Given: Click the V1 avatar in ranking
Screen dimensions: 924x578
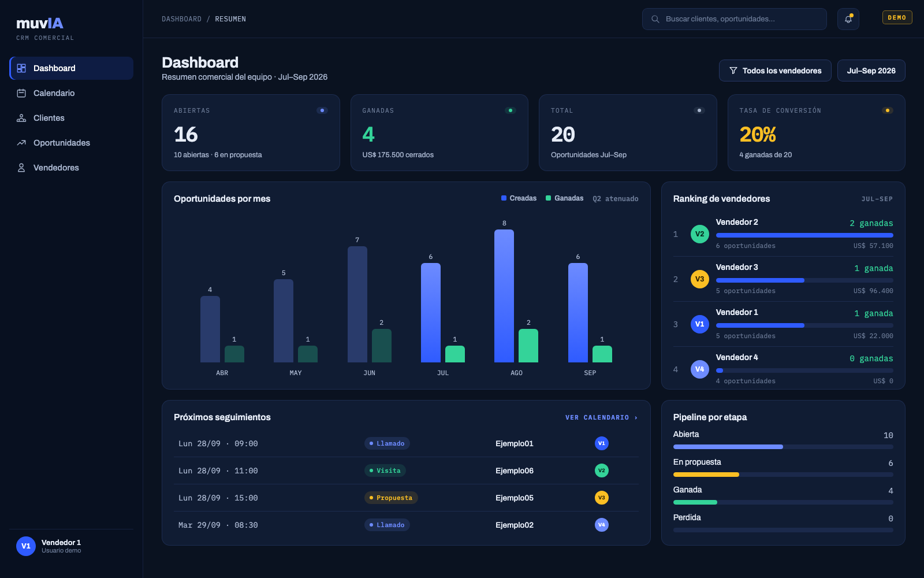Looking at the screenshot, I should (x=700, y=324).
